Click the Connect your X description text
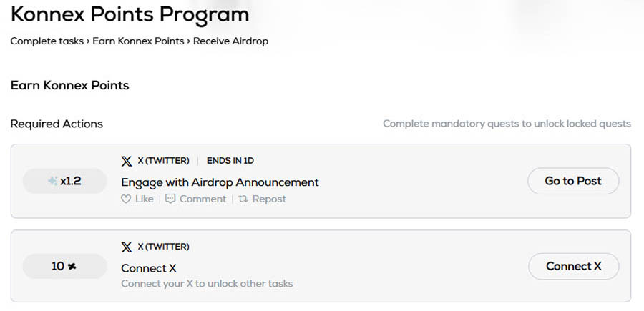644x311 pixels. [x=207, y=284]
